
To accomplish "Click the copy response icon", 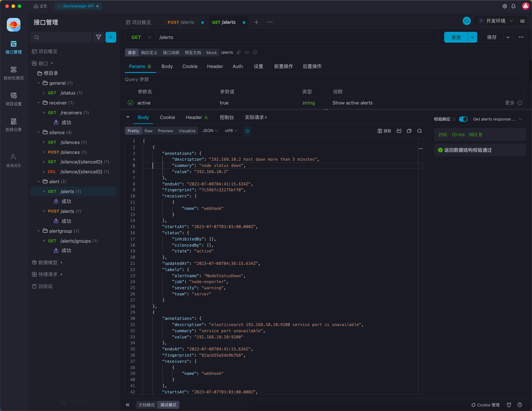I will 409,131.
